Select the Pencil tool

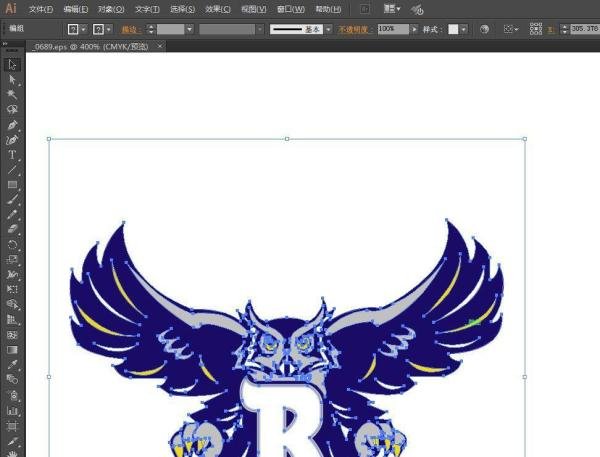pos(12,214)
